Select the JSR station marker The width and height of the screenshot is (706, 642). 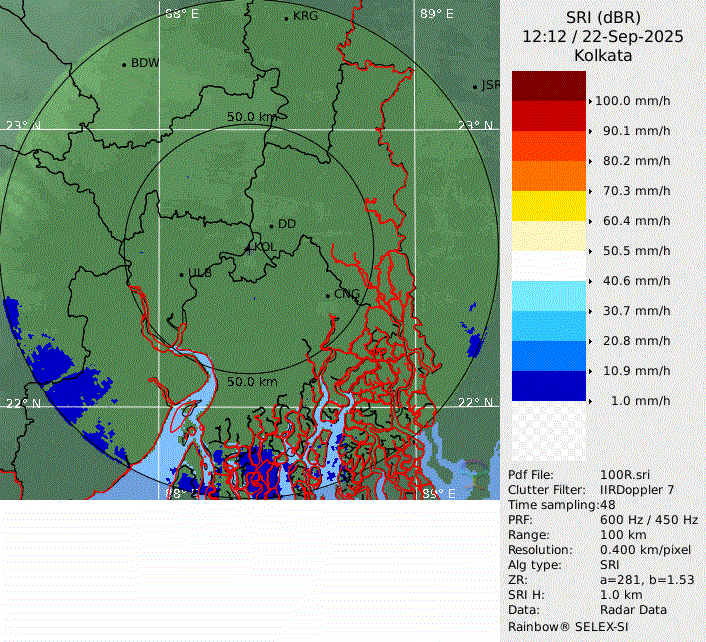[x=475, y=87]
